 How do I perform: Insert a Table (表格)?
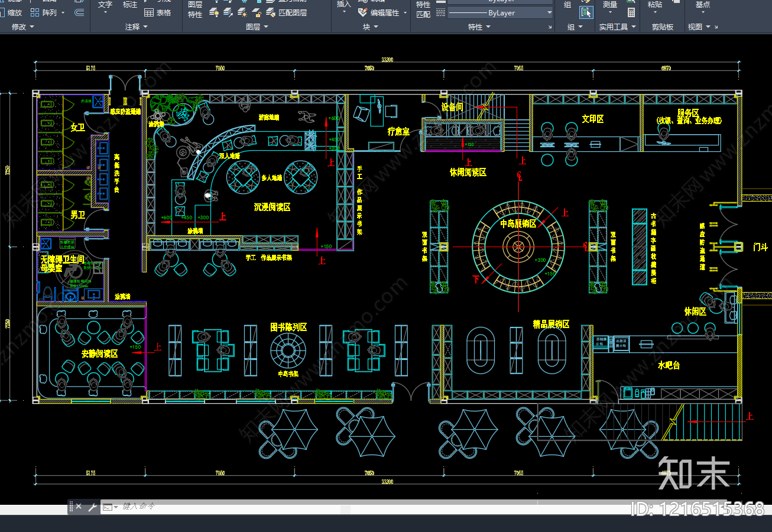click(158, 12)
